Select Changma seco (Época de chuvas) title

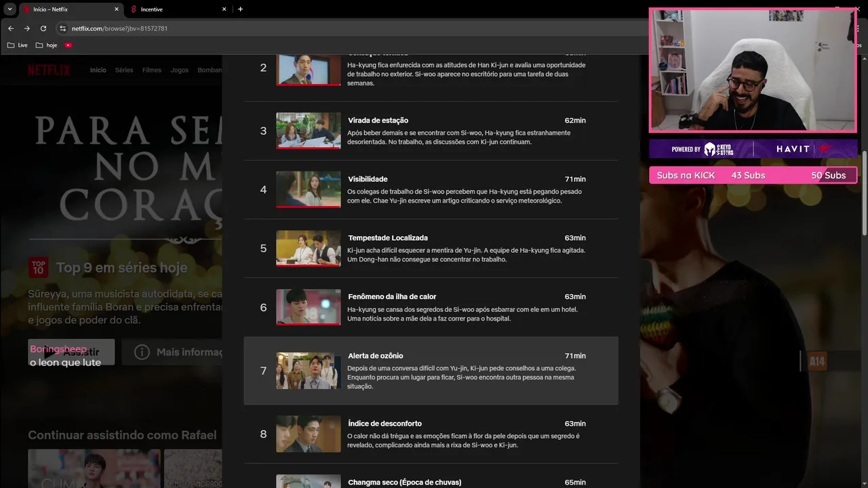pos(405,483)
